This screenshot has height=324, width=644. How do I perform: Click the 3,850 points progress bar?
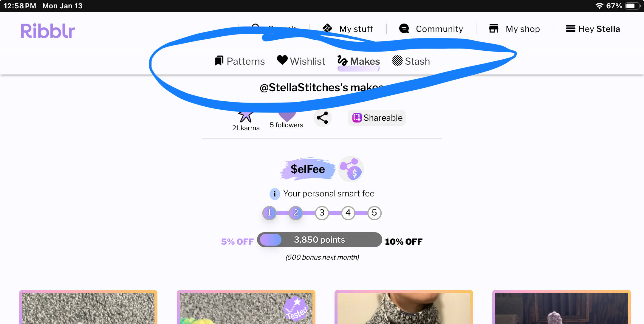320,240
